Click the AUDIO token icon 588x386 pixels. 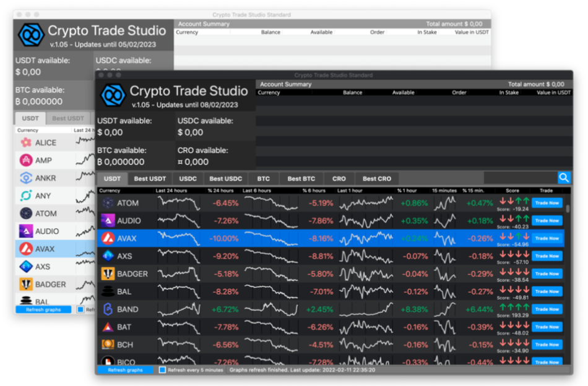pos(106,221)
